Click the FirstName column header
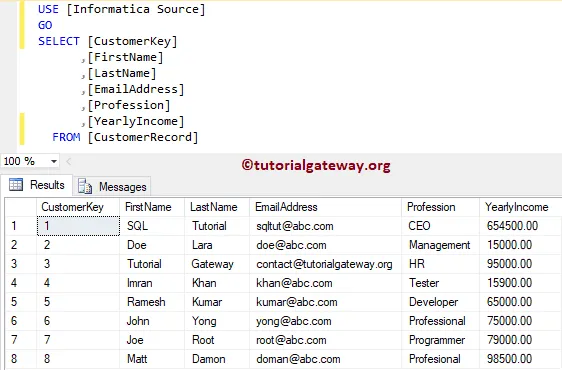The height and width of the screenshot is (370, 562). click(x=152, y=207)
